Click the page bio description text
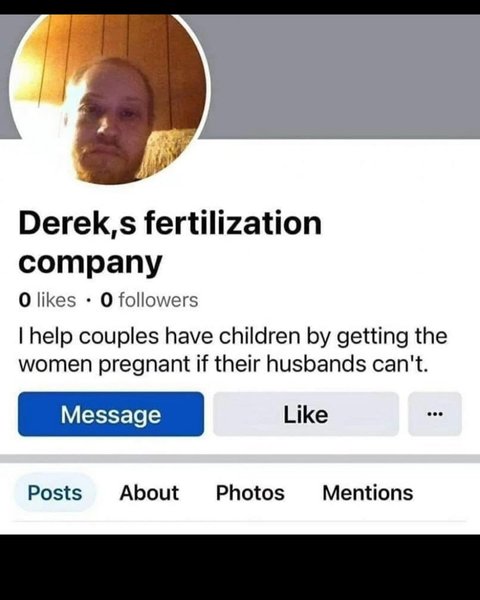This screenshot has width=480, height=600. [x=233, y=350]
